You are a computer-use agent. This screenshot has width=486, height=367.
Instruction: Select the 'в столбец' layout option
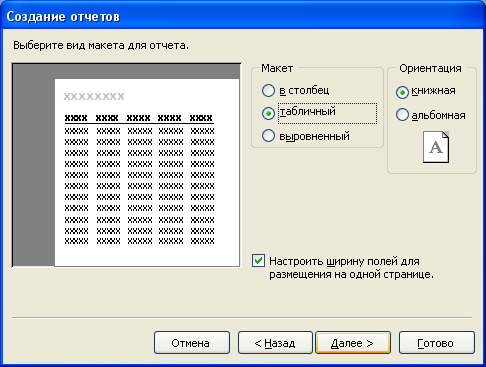pyautogui.click(x=268, y=90)
